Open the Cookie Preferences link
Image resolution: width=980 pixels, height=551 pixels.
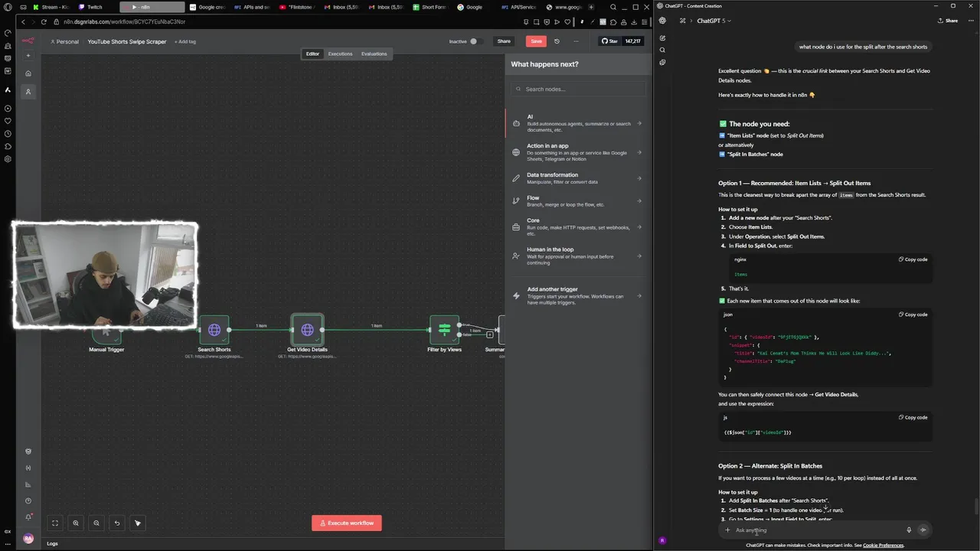click(884, 545)
